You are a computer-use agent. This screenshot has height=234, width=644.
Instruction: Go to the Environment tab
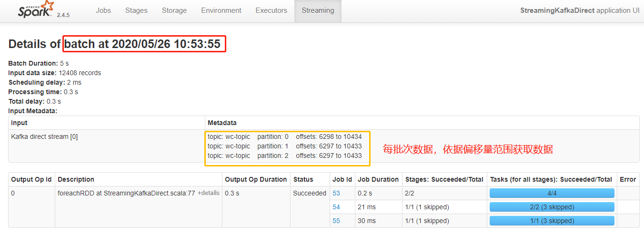click(221, 10)
